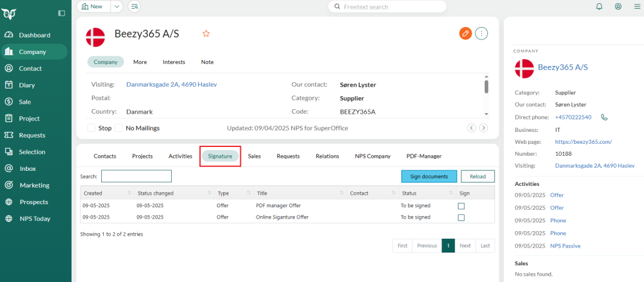This screenshot has height=282, width=644.
Task: Open the visiting address link Danmarksgade 2A in main card
Action: tap(172, 84)
